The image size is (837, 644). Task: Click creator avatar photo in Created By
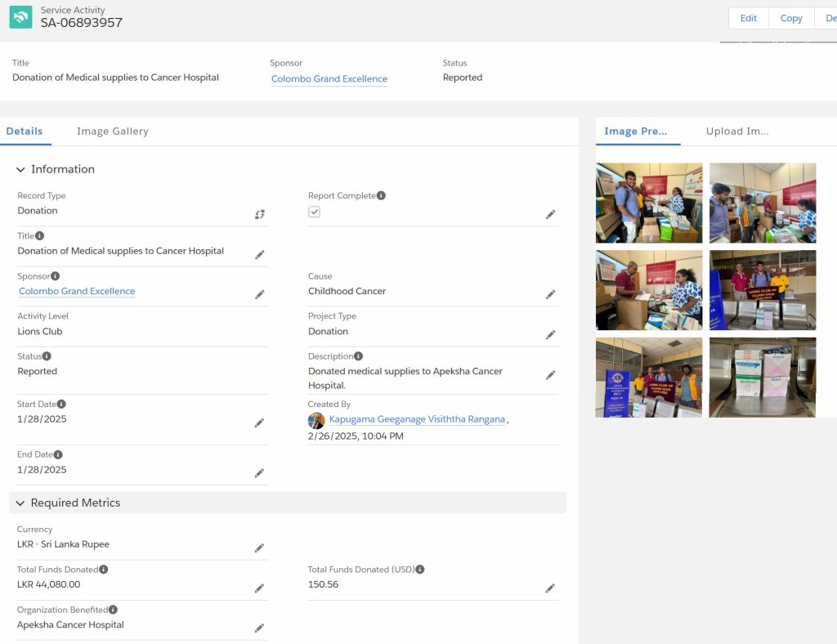pos(316,420)
